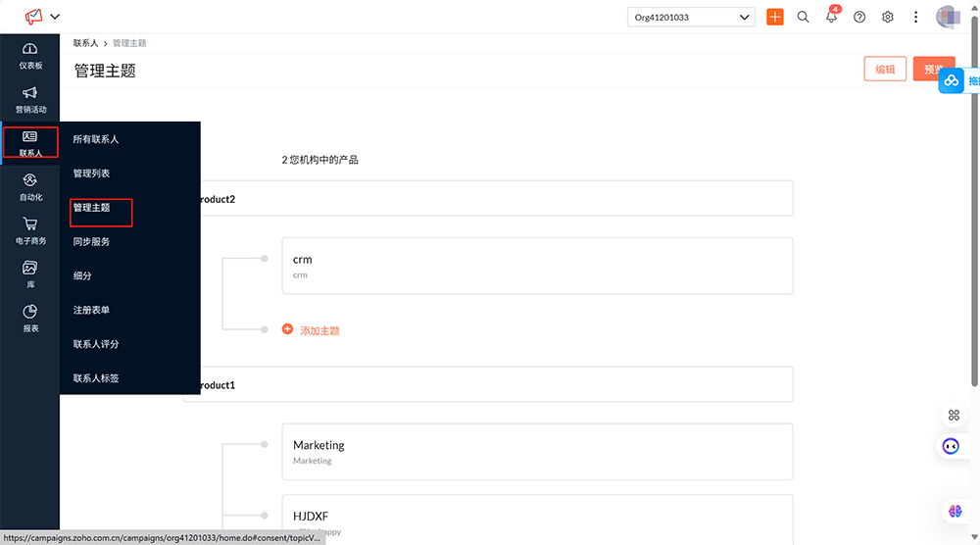Viewport: 980px width, 545px height.
Task: Click the crm topic card
Action: point(536,266)
